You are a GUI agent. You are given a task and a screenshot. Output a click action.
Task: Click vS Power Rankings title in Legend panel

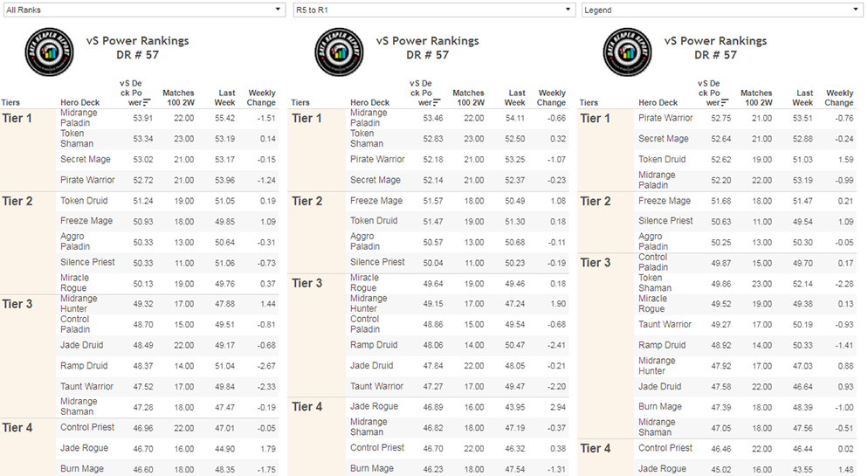coord(716,41)
